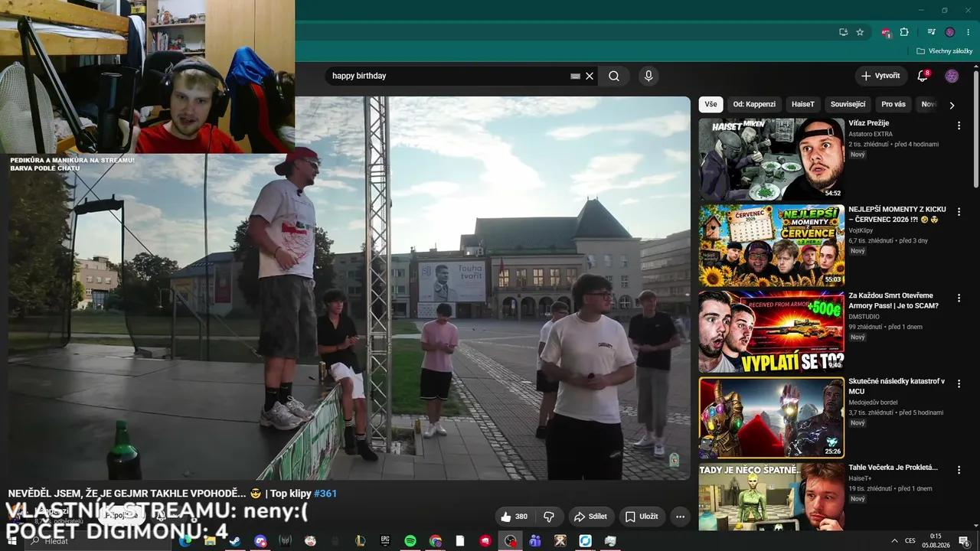The image size is (980, 551).
Task: Click the YouTube search magnifier button
Action: 614,76
